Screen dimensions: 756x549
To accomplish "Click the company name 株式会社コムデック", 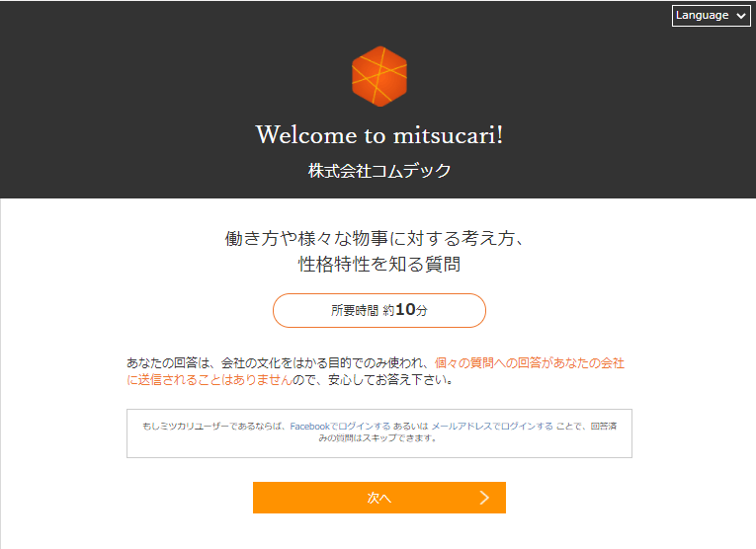I will coord(379,171).
